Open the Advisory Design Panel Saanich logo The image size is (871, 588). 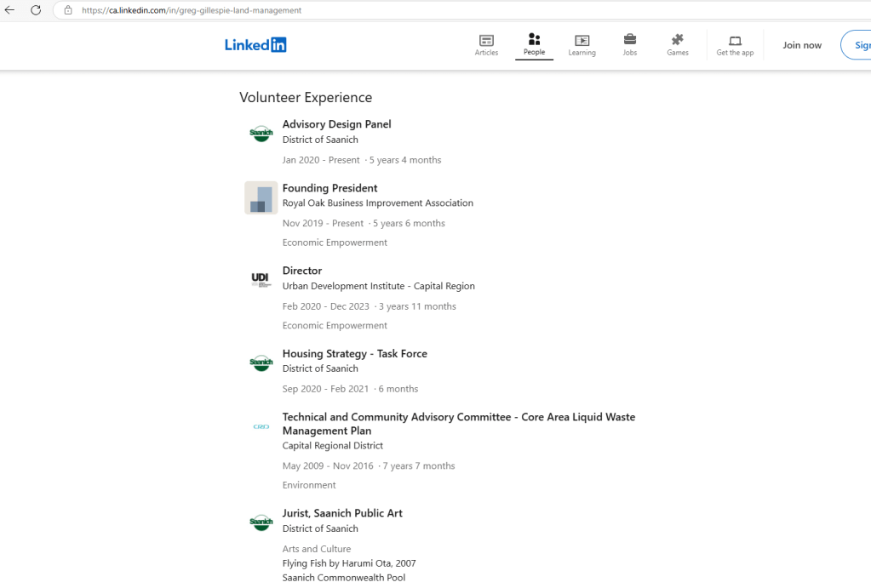(261, 134)
